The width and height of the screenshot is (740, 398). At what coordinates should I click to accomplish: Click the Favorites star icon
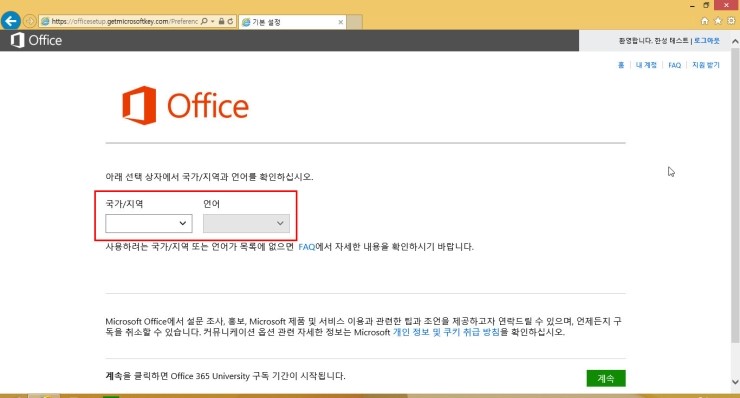(718, 21)
